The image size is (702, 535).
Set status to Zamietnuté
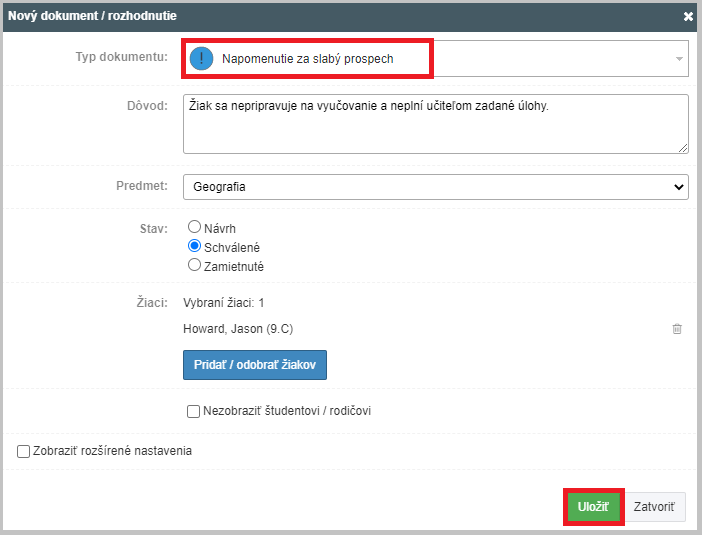tap(194, 265)
